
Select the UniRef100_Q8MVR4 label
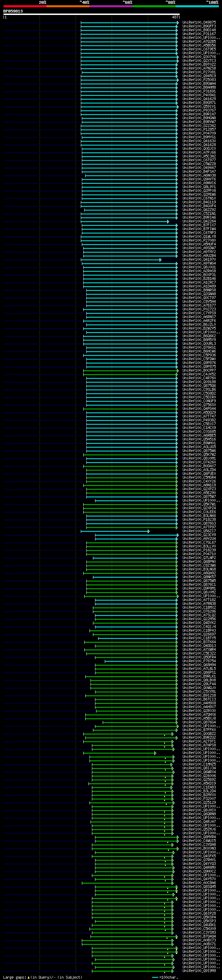click(x=199, y=837)
